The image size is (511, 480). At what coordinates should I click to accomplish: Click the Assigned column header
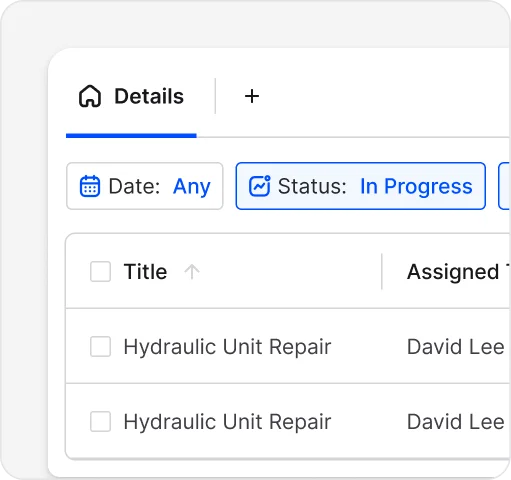[x=458, y=271]
